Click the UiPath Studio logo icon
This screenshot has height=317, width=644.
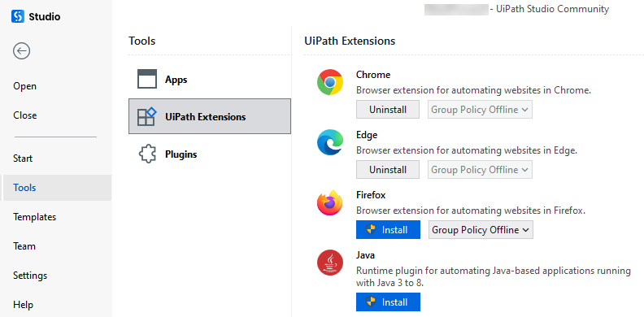tap(18, 16)
